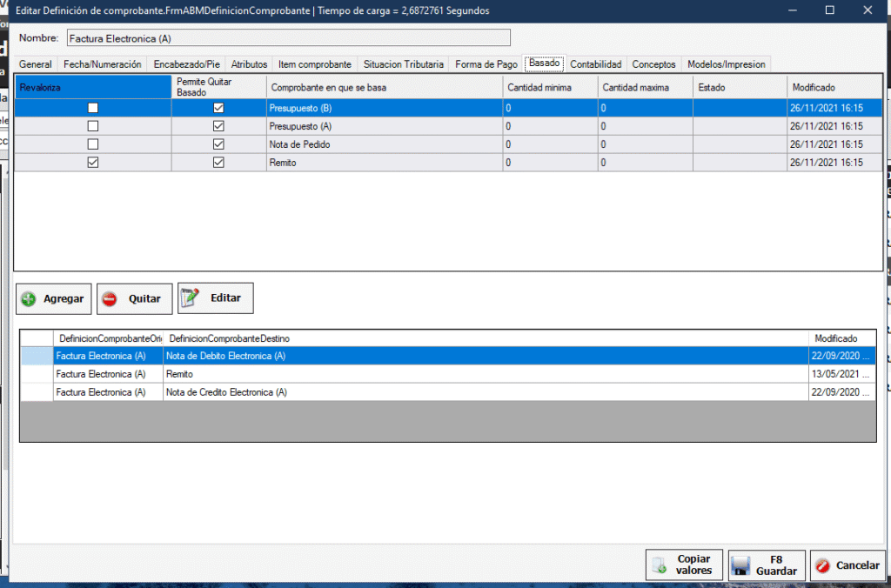Select Nota de Credito Electronica (A) row

tap(225, 392)
